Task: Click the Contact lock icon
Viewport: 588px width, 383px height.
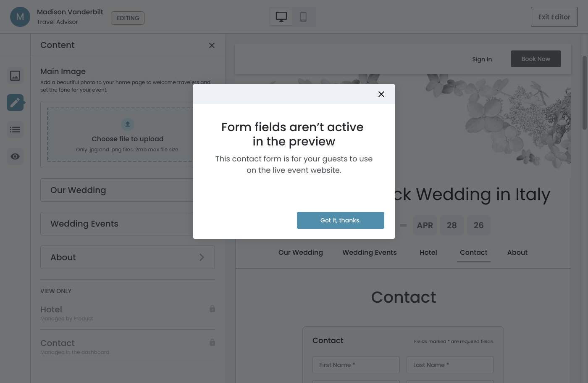Action: click(212, 343)
